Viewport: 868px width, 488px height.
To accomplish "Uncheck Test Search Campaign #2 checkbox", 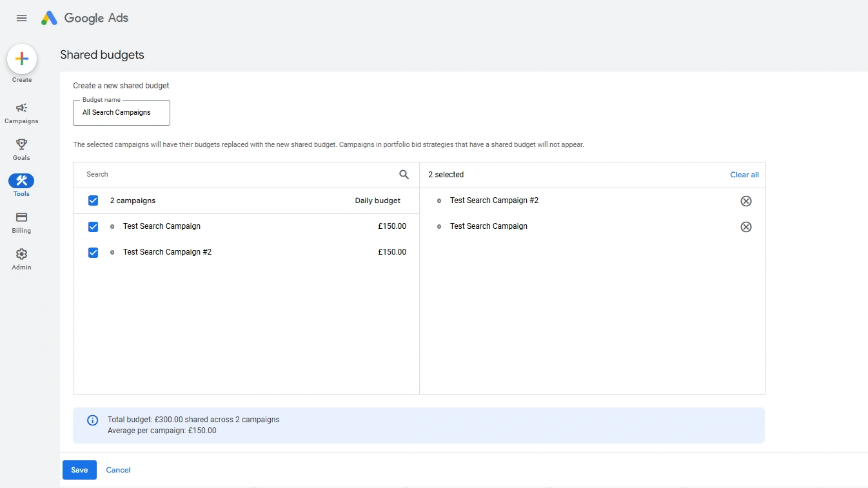I will 93,253.
